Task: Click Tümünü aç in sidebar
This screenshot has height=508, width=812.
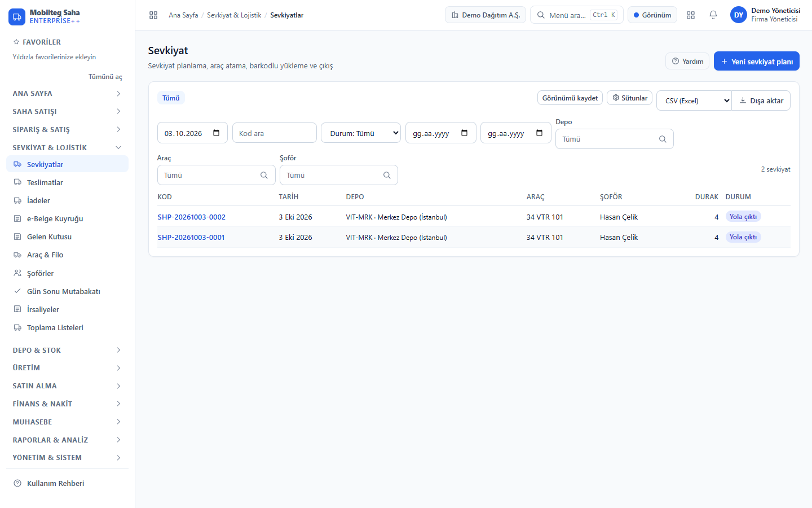Action: point(105,77)
